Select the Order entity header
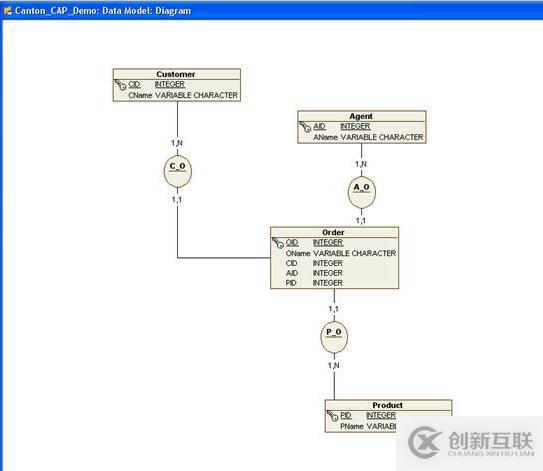The image size is (543, 471). click(x=334, y=232)
